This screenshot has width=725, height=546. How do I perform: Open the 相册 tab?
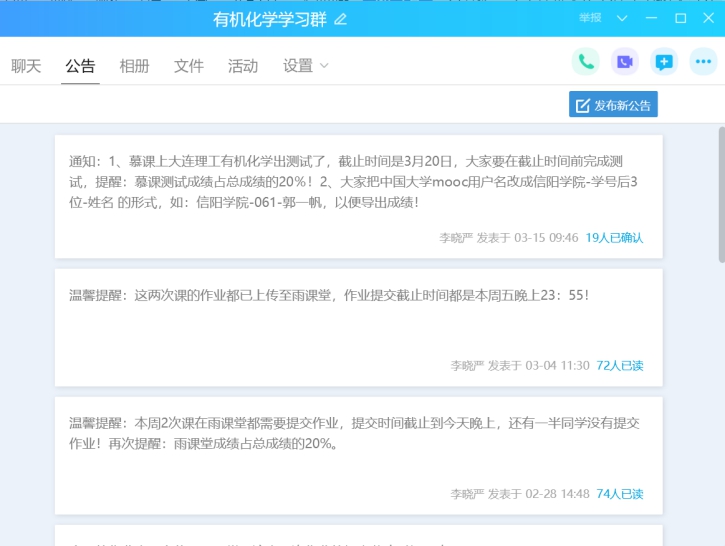tap(134, 66)
